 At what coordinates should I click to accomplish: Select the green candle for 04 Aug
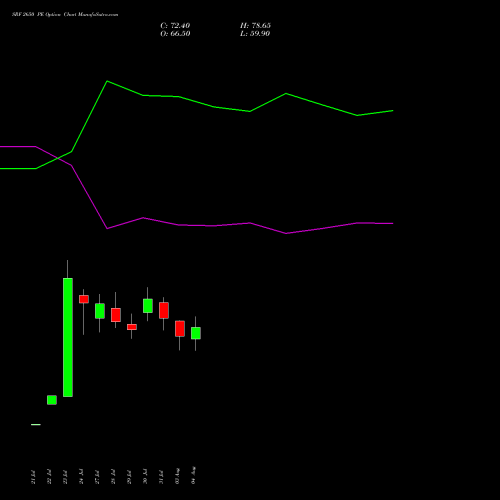click(x=196, y=333)
